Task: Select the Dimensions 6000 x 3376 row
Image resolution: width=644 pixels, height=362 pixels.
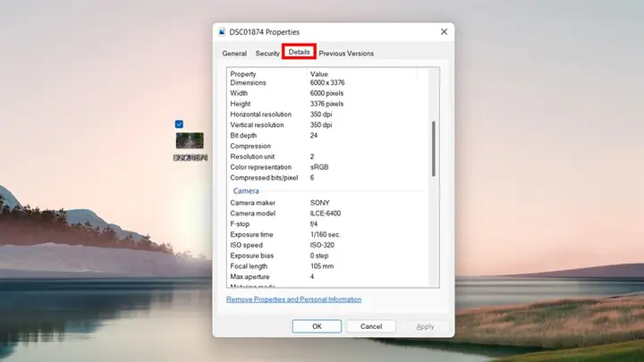Action: pos(327,82)
